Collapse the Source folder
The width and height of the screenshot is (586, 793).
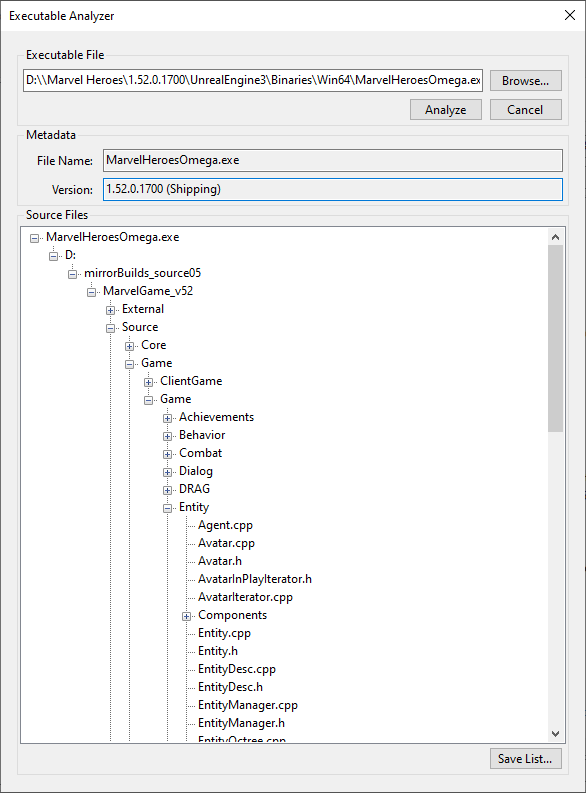click(111, 328)
